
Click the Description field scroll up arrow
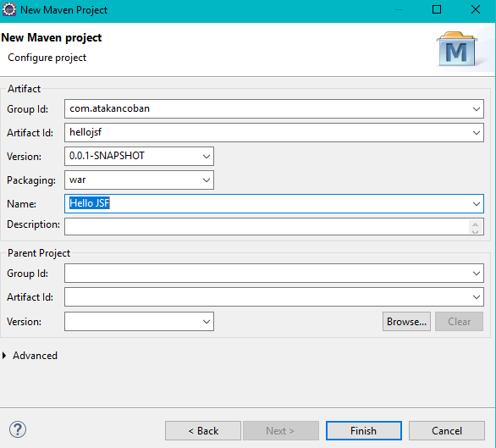pos(475,224)
